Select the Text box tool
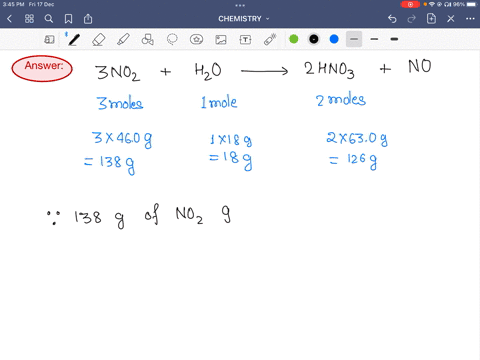The width and height of the screenshot is (480, 360). tap(245, 40)
